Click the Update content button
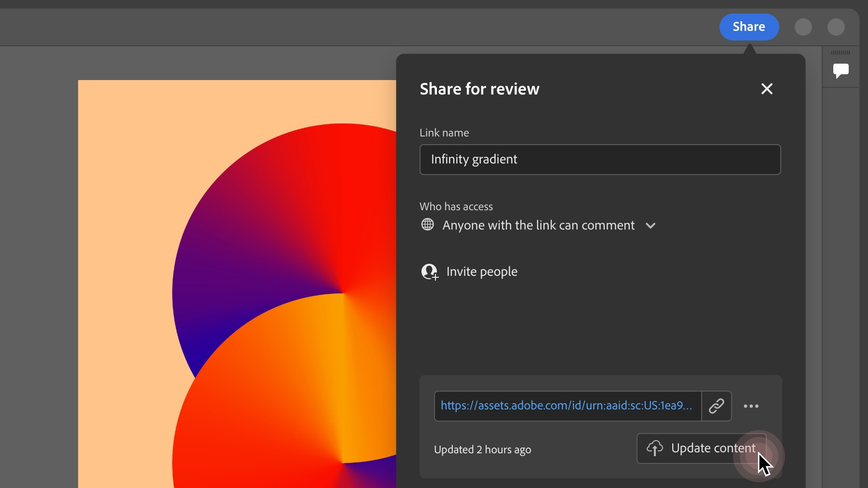Image resolution: width=868 pixels, height=488 pixels. [701, 448]
